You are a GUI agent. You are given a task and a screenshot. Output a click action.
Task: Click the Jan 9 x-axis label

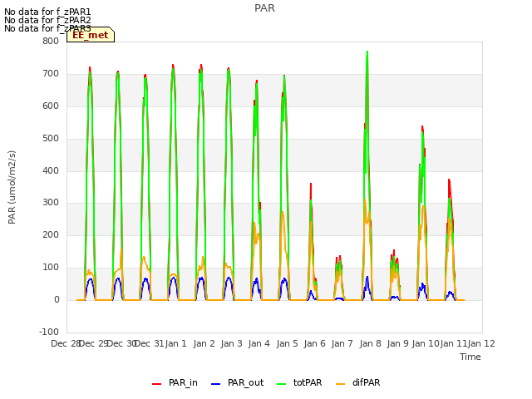point(398,343)
